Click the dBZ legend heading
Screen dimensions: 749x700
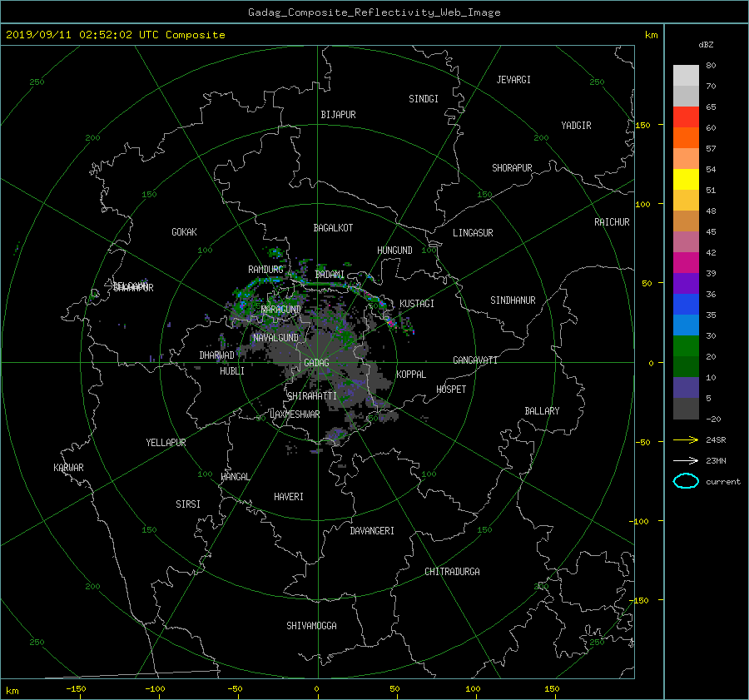706,45
